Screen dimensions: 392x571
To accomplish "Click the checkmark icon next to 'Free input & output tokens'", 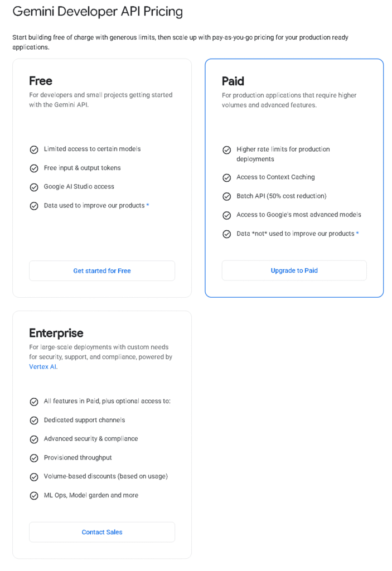I will (34, 168).
